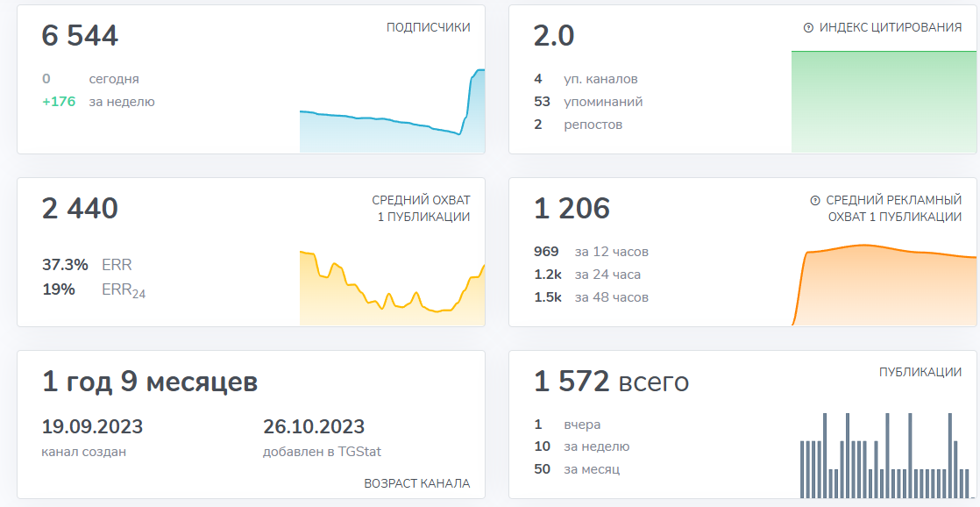Open the orange advertising reach chart
The height and width of the screenshot is (507, 980).
point(884,284)
